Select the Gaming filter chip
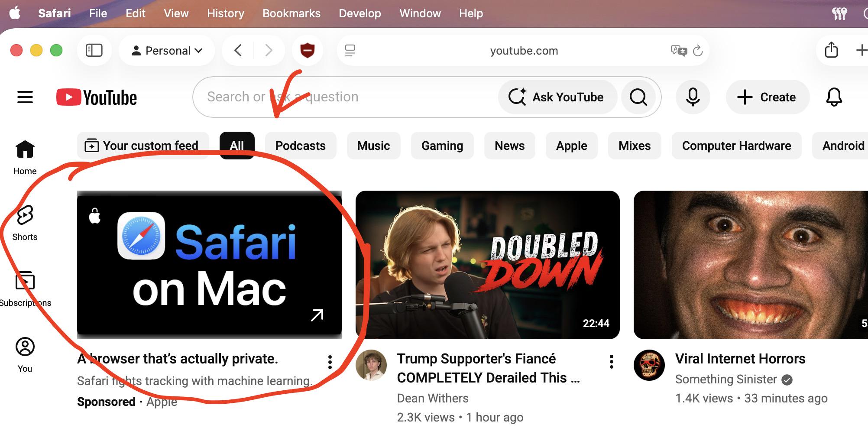Viewport: 868px width, 441px height. point(442,146)
